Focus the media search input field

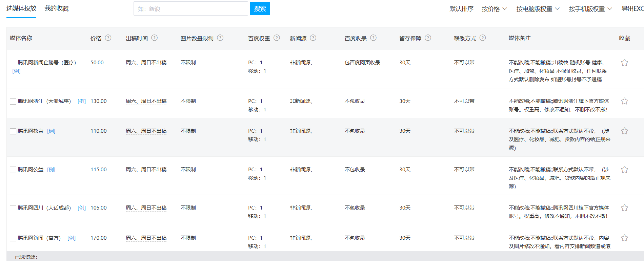[x=190, y=9]
